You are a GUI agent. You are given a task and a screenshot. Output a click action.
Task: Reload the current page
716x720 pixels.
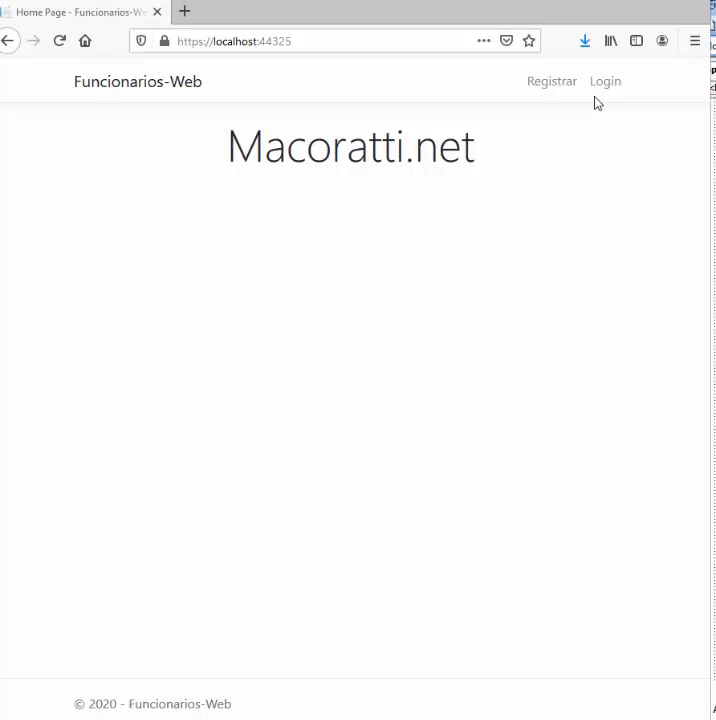[x=59, y=41]
